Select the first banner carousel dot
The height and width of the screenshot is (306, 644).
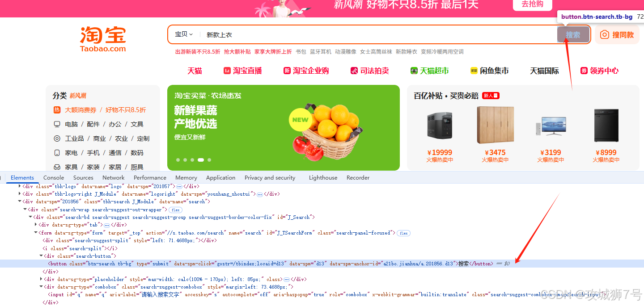[178, 159]
